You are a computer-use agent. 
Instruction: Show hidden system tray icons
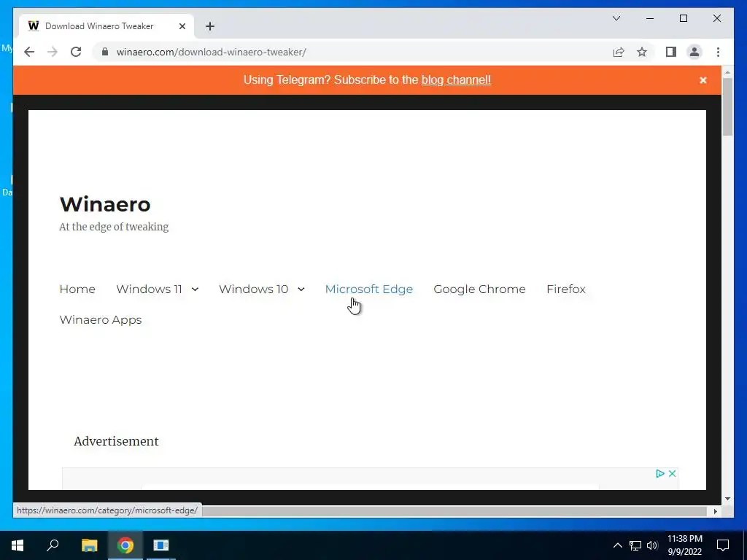617,545
